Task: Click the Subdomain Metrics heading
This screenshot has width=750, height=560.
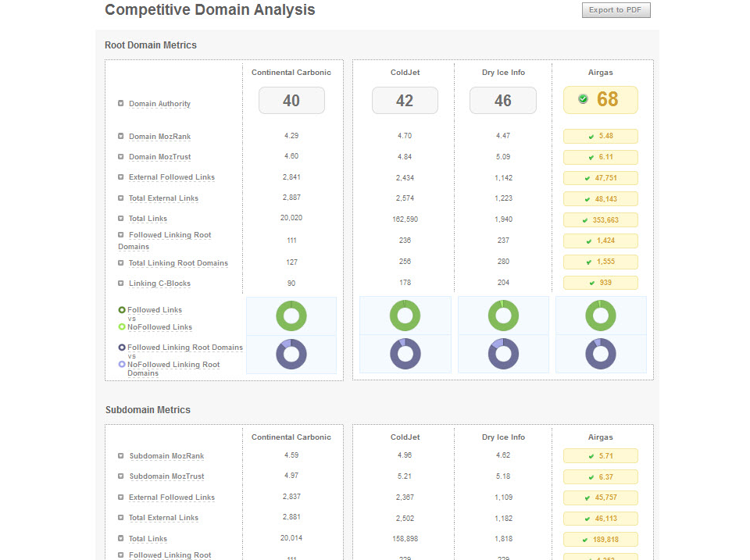Action: click(148, 410)
